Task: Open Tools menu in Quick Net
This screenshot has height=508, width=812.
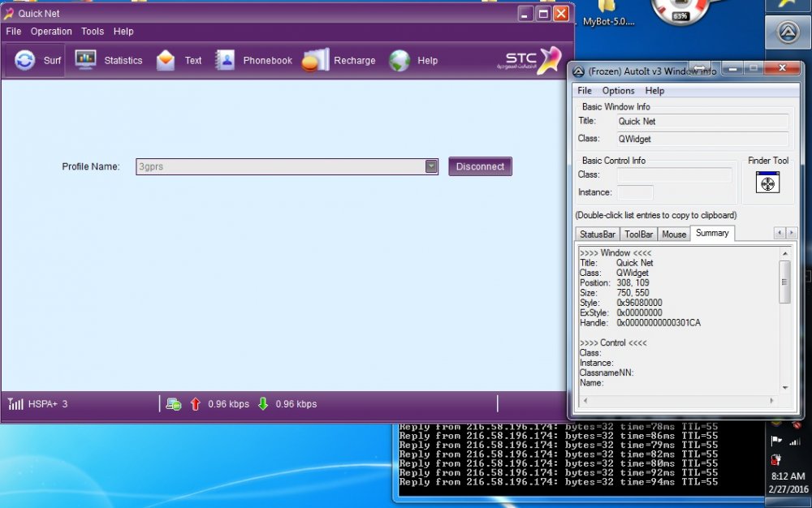Action: 93,32
